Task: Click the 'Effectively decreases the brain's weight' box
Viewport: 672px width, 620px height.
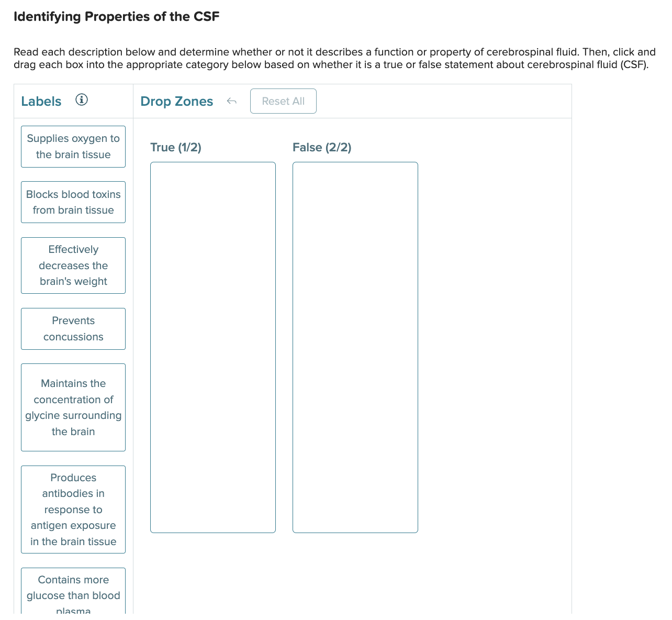Action: tap(73, 265)
